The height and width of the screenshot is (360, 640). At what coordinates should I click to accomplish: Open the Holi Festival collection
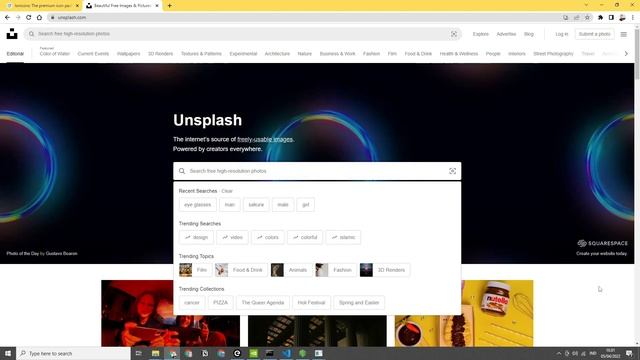311,302
